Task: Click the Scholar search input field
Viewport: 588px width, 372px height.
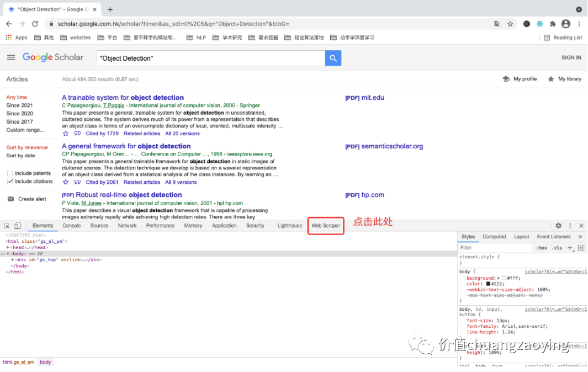Action: coord(211,58)
